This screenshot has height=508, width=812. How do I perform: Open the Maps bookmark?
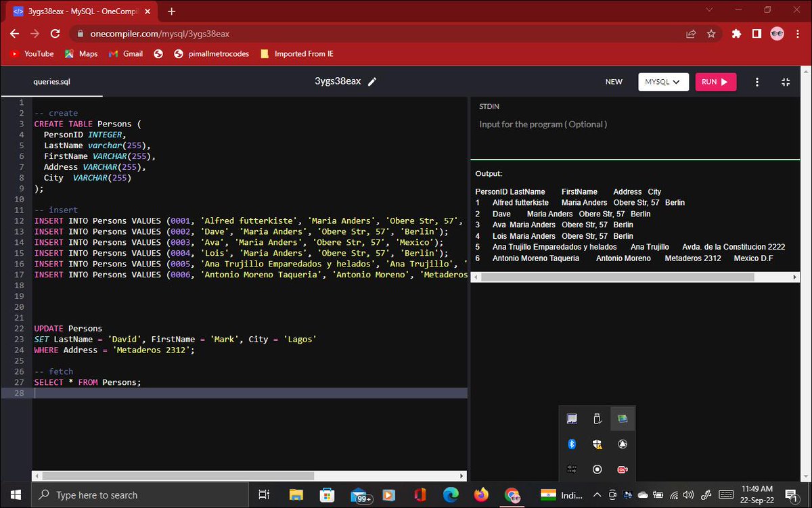click(81, 53)
